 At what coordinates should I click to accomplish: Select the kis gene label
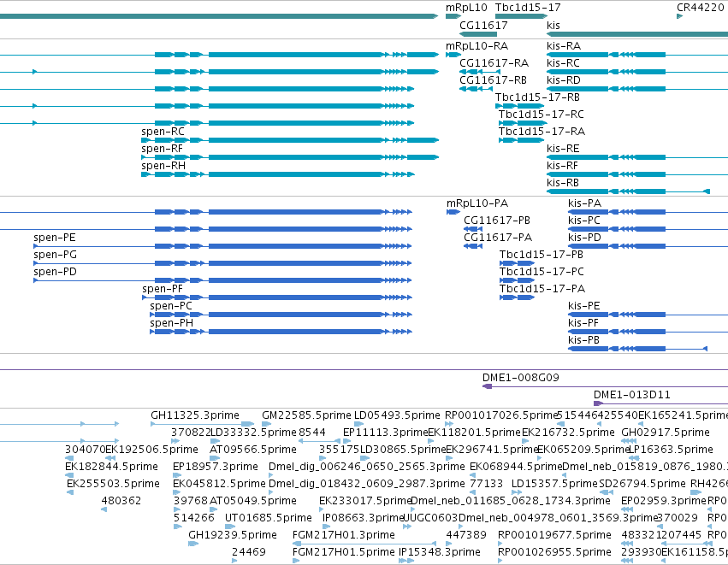[553, 26]
